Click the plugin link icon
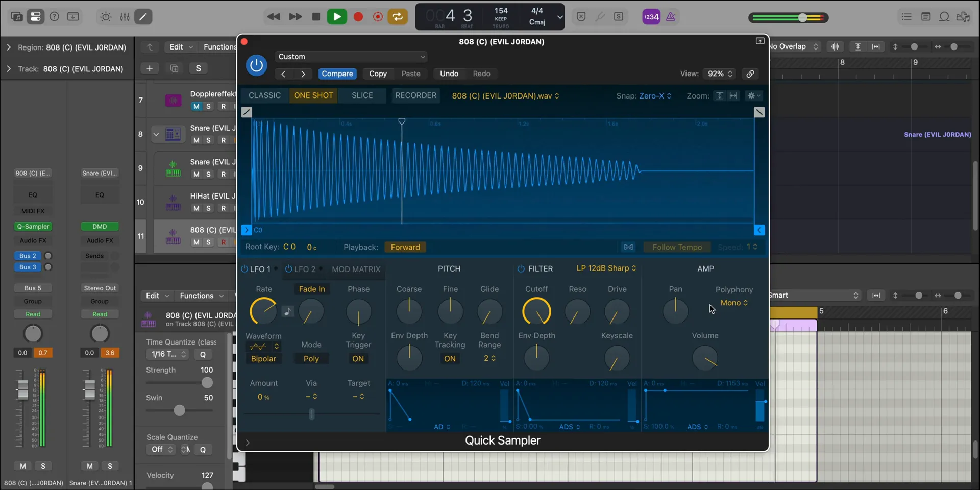This screenshot has height=490, width=980. click(750, 74)
